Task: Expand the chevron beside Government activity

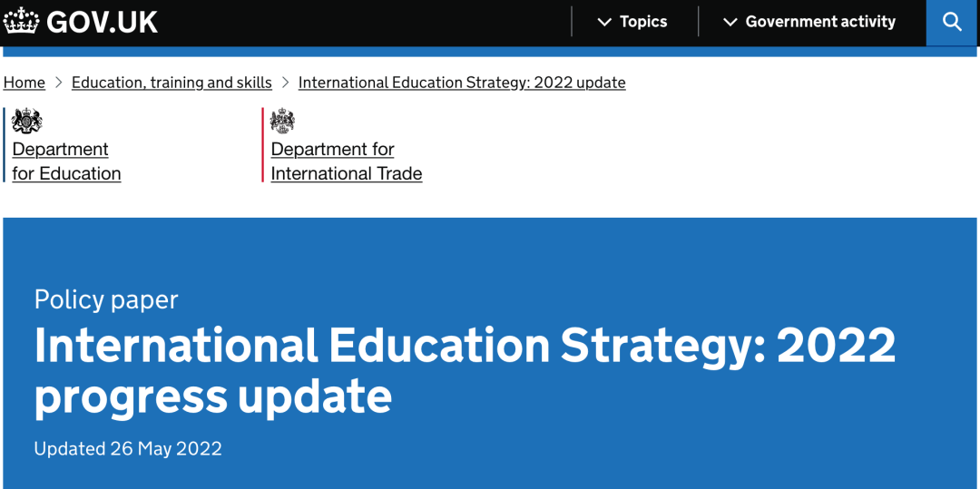Action: pos(730,22)
